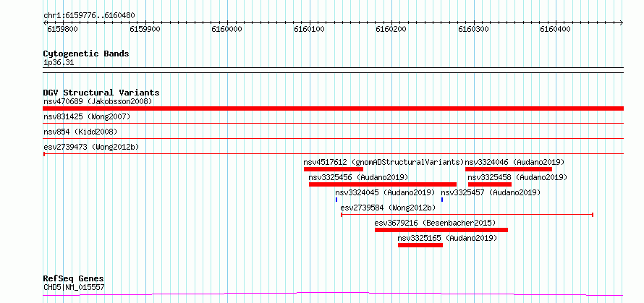Click the RefSeq Genes track heading
Image resolution: width=644 pixels, height=303 pixels.
(74, 279)
